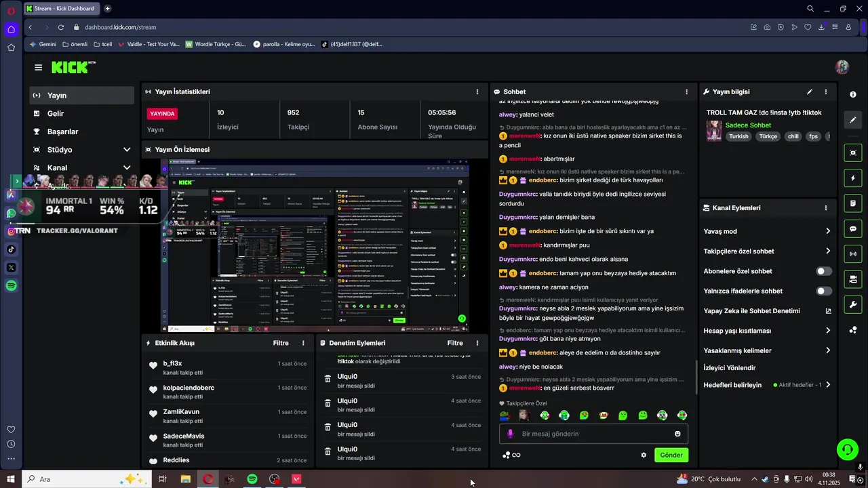Open Spotify from the Windows taskbar
This screenshot has height=488, width=868.
(x=252, y=479)
